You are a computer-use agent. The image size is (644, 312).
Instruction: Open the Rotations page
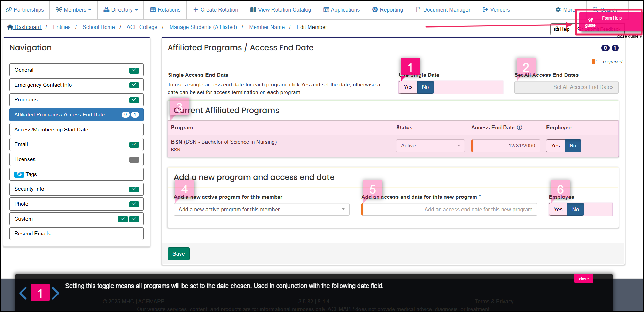(165, 10)
